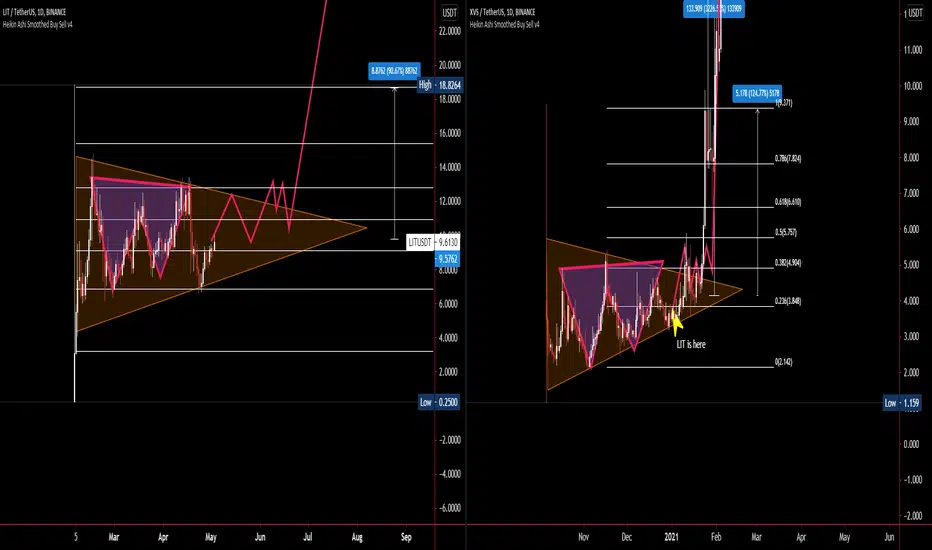Click -2.0000 on the LIT price axis
The height and width of the screenshot is (550, 932).
point(449,440)
